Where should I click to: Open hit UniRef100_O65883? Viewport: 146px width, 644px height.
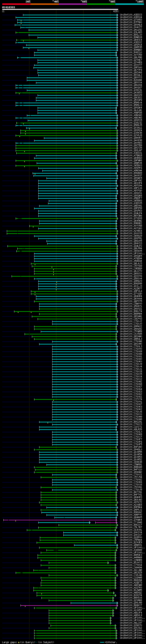tap(131, 201)
